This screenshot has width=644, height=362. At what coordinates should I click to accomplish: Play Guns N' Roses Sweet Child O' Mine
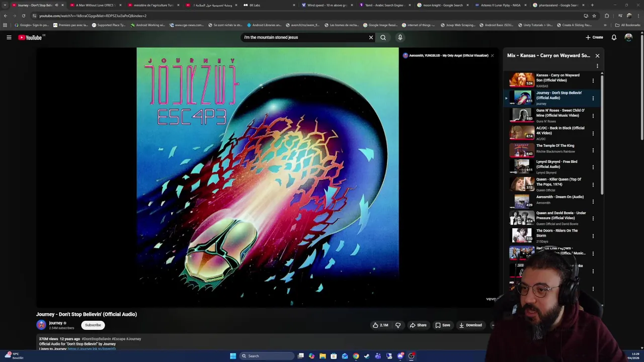[x=522, y=115]
